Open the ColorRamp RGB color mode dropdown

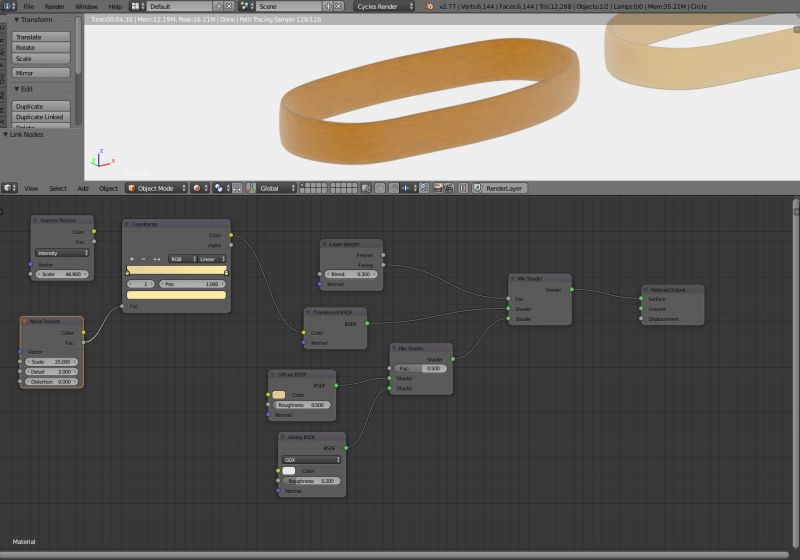pyautogui.click(x=182, y=259)
